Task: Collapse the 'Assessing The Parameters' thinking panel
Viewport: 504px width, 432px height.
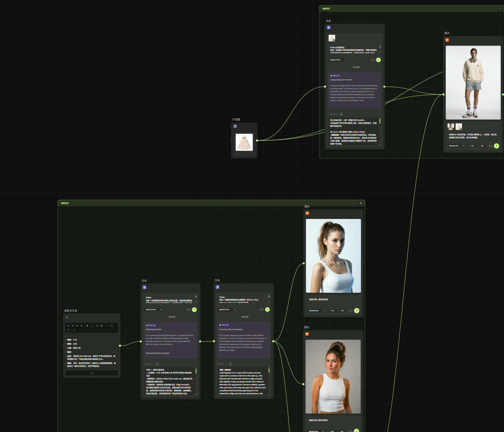Action: pos(266,325)
